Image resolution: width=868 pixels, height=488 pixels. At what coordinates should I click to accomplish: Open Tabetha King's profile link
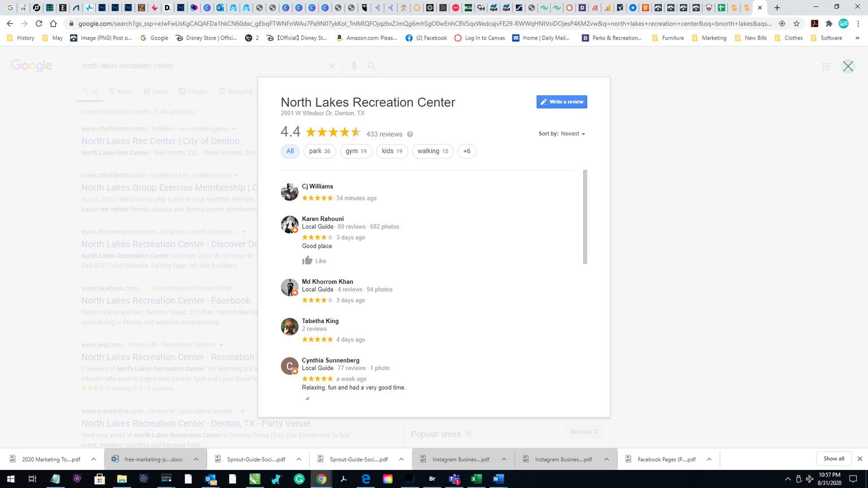(x=320, y=321)
